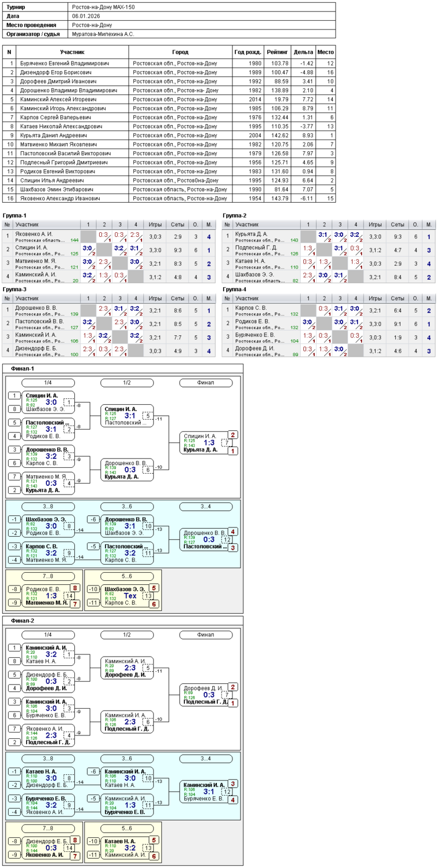The height and width of the screenshot is (868, 440).
Task: Click the 'Дельта' column header in participants table
Action: coord(303,52)
